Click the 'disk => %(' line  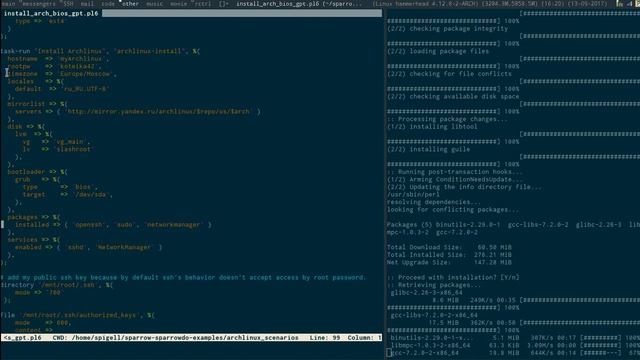pyautogui.click(x=26, y=127)
